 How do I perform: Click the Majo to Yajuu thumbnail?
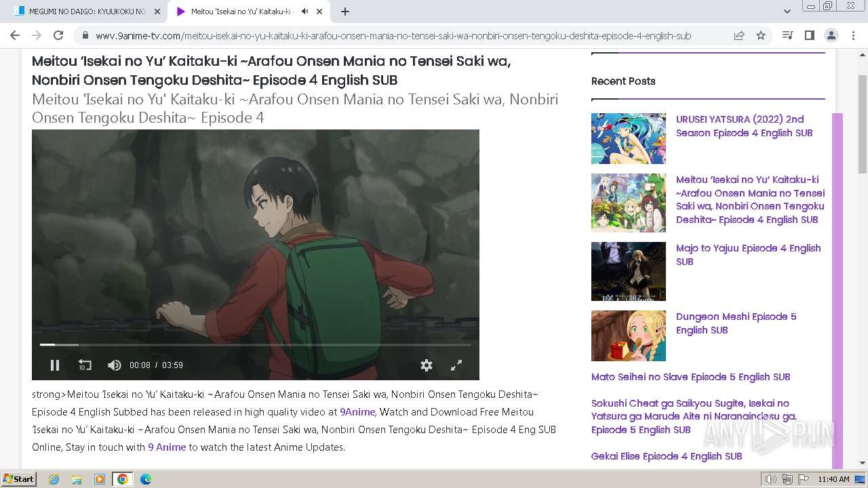pos(629,271)
